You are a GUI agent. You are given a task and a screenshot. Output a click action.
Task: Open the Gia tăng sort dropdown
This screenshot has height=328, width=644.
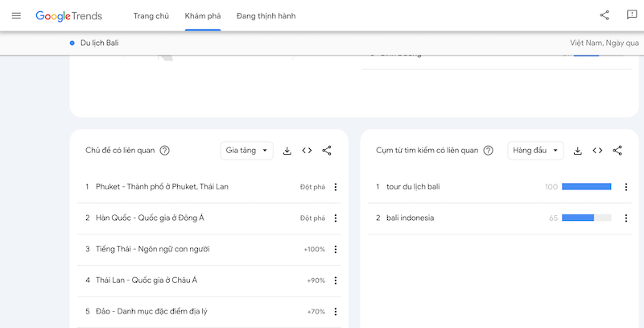tap(247, 151)
